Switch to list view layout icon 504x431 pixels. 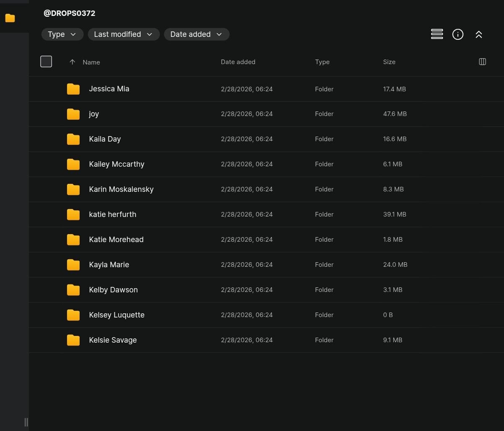437,34
